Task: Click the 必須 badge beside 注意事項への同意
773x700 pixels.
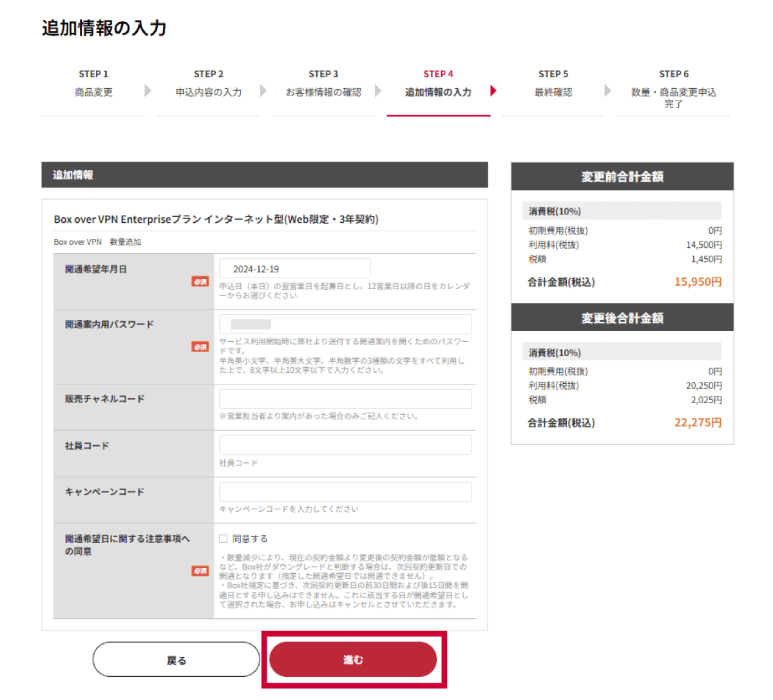Action: pos(200,571)
